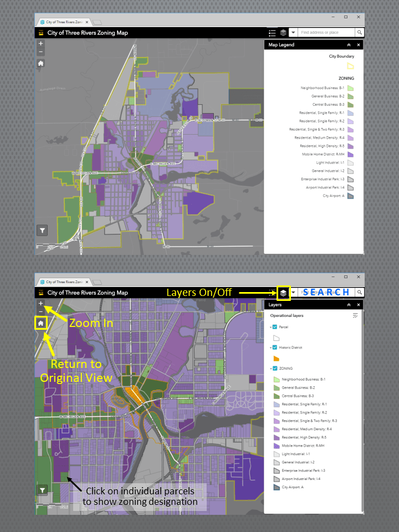Click Enterprise Industrial Park: I-3 symbol in Layers panel
Viewport: 399px width, 532px height.
pos(277,470)
